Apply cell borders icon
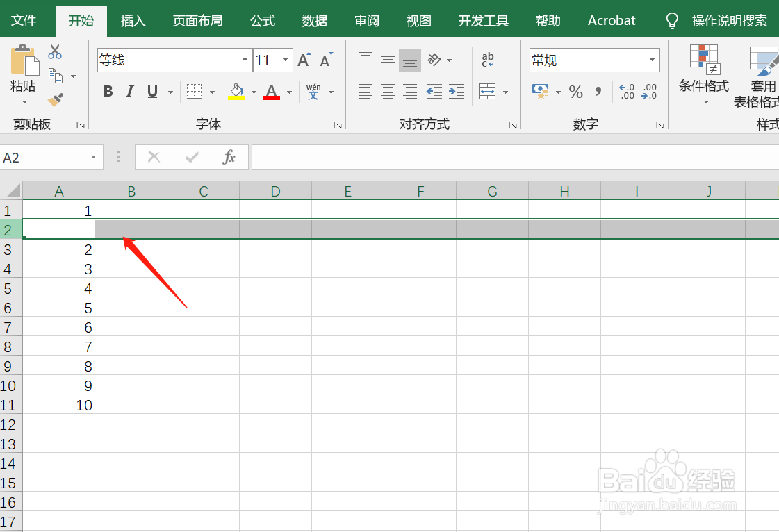 pyautogui.click(x=194, y=92)
